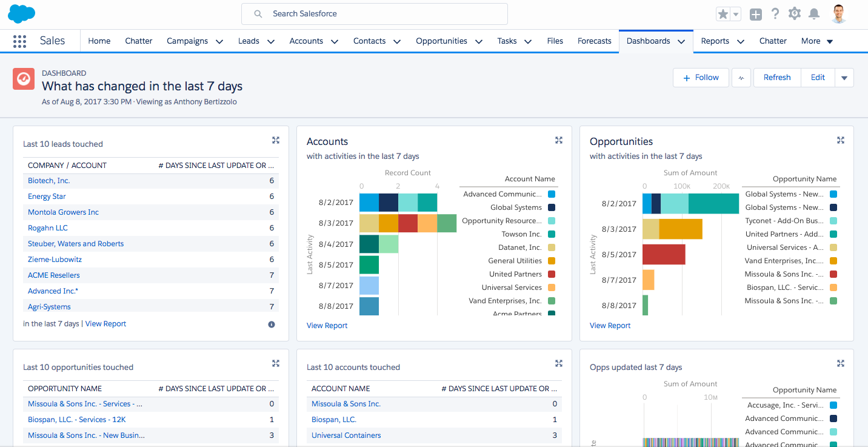Open Global Actions plus icon
The image size is (868, 447).
pyautogui.click(x=755, y=14)
